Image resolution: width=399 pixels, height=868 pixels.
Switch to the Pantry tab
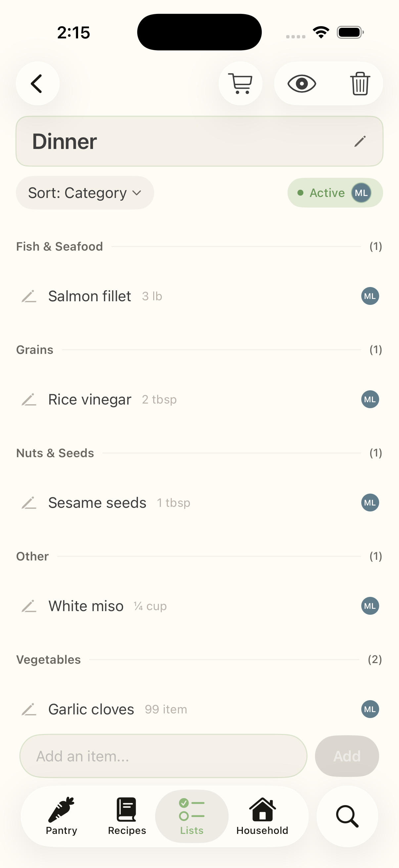pos(61,816)
